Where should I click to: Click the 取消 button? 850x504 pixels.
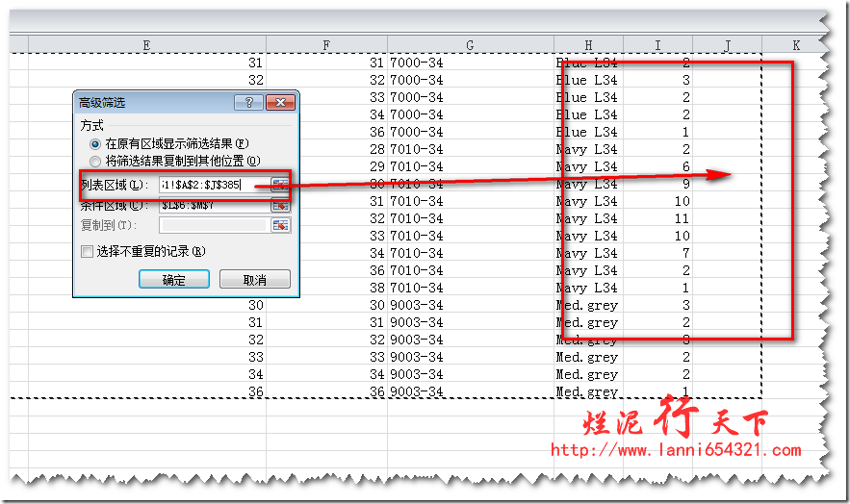tap(255, 280)
